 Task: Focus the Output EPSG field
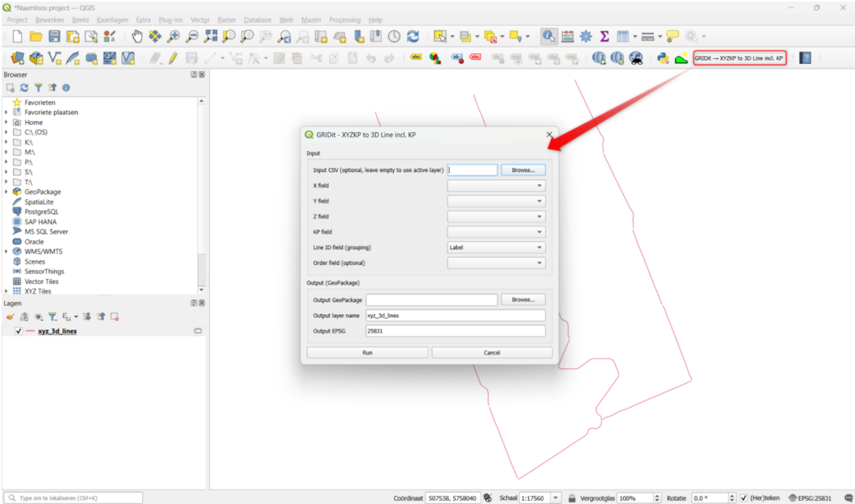click(x=455, y=331)
